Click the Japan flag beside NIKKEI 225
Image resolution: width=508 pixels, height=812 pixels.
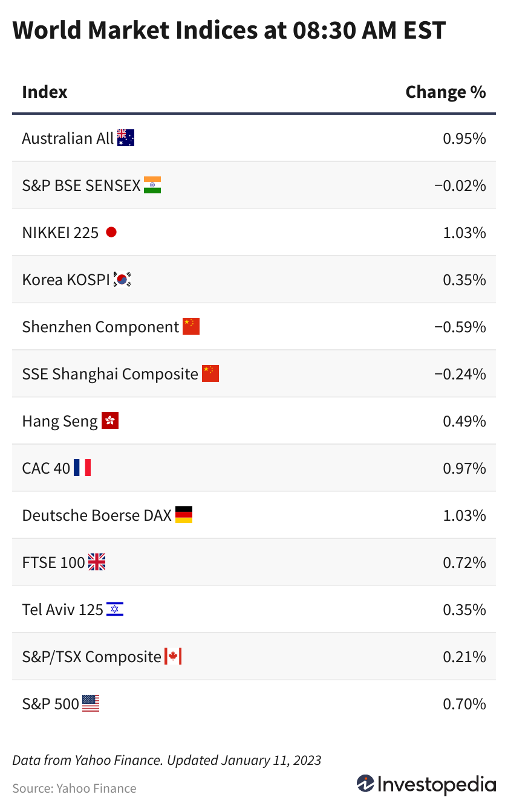tap(111, 232)
